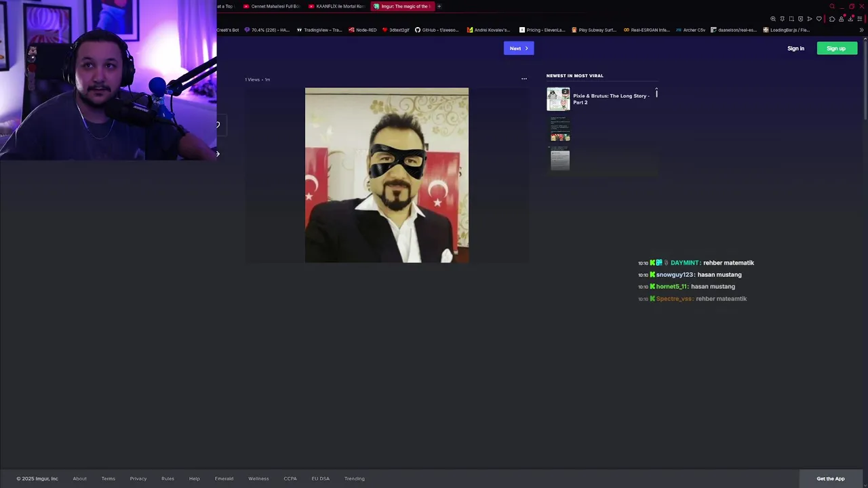This screenshot has height=488, width=868.
Task: Open the Creati's Bot bookmark
Action: click(228, 30)
